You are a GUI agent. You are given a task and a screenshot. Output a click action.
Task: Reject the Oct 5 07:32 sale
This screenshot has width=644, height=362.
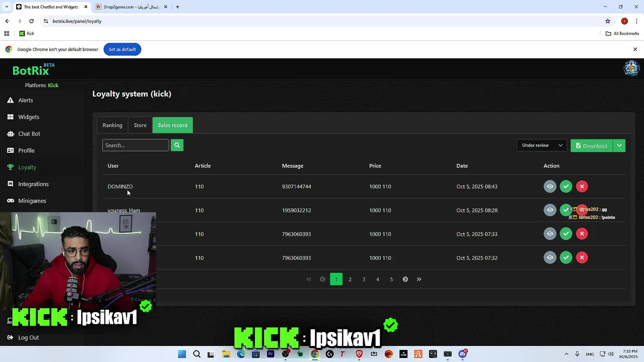(x=582, y=257)
